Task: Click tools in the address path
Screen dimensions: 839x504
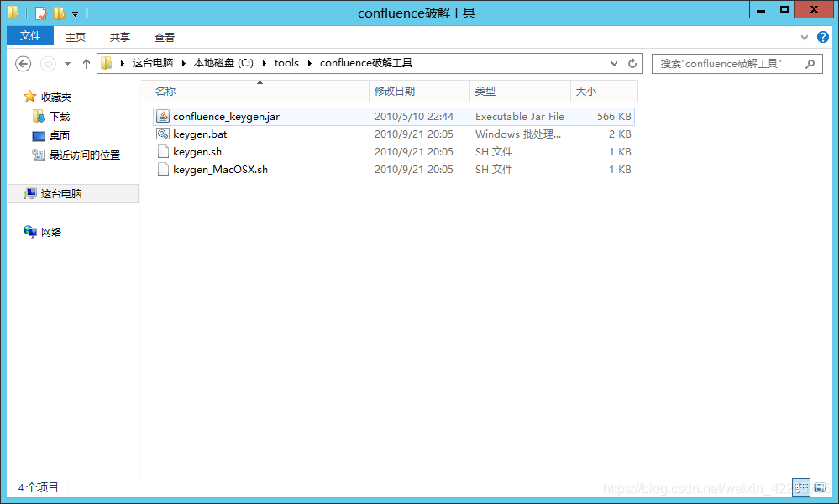Action: [x=286, y=63]
